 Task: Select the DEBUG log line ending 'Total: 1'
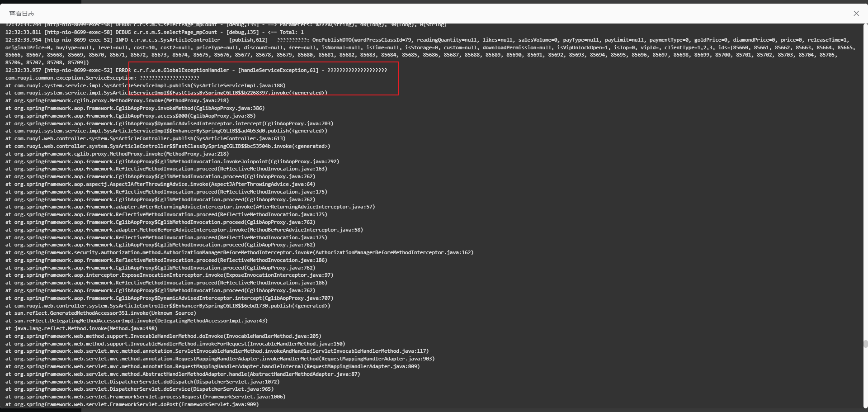pos(155,33)
